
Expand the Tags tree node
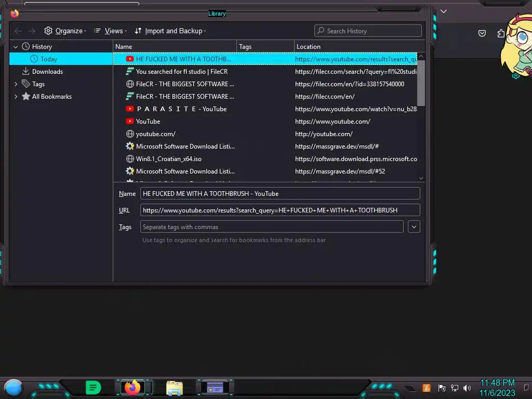(16, 84)
